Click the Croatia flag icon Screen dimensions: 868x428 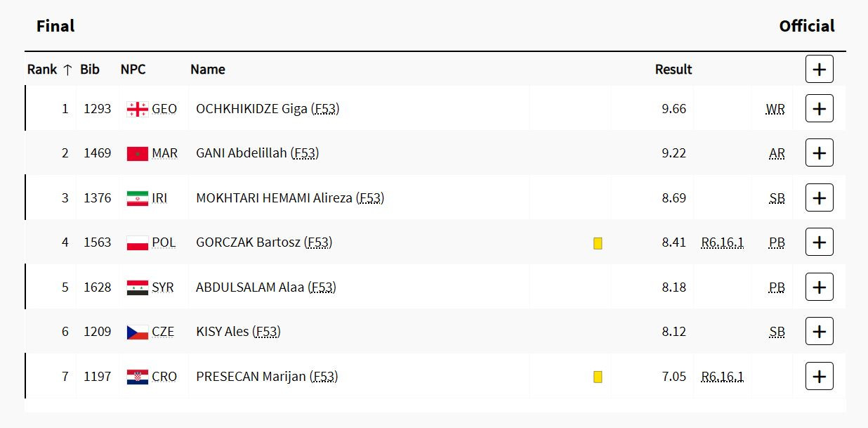coord(137,377)
